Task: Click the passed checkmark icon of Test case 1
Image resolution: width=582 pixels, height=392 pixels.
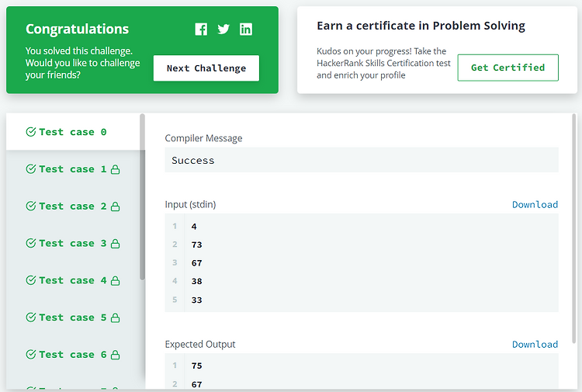Action: 31,169
